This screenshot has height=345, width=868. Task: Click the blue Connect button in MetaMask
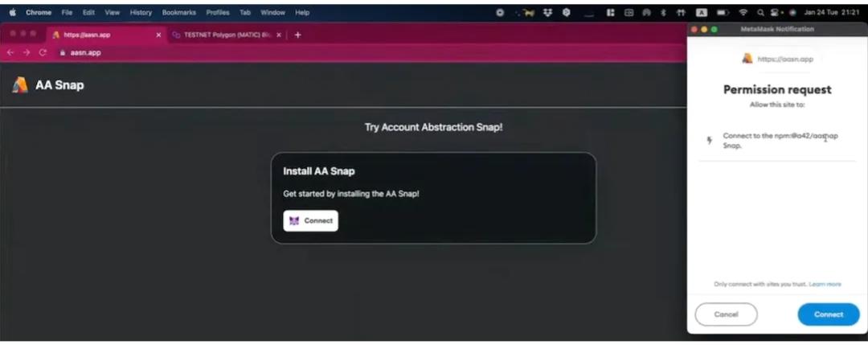click(x=828, y=314)
